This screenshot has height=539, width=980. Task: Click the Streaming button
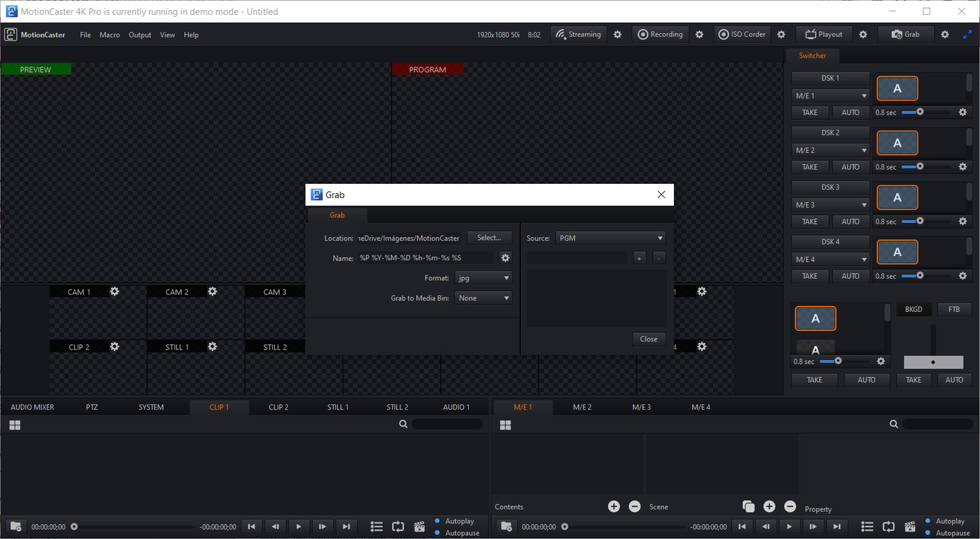(578, 34)
